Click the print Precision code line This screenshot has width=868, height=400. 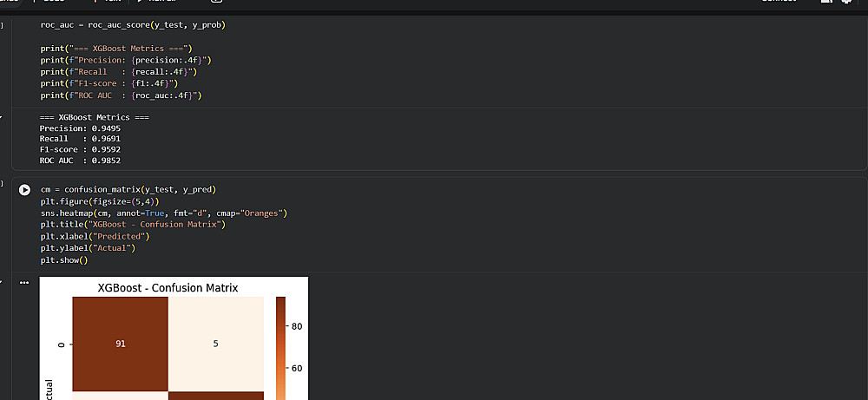[x=126, y=61]
